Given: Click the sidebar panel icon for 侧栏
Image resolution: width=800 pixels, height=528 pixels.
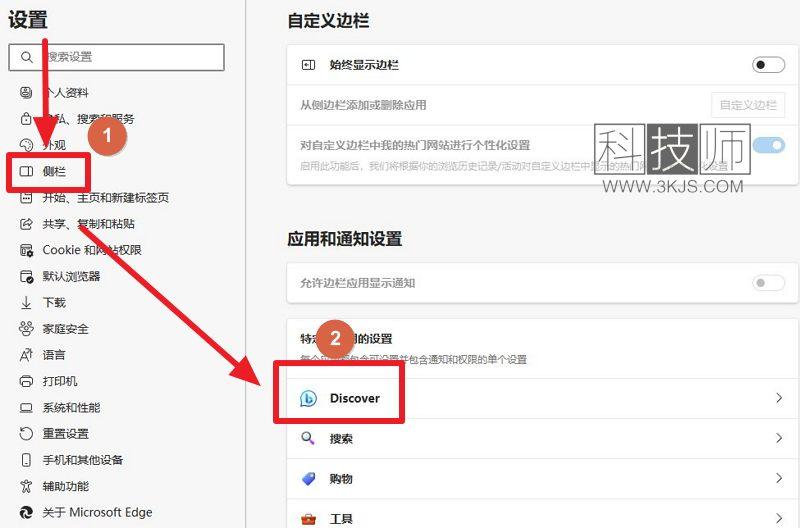Looking at the screenshot, I should pyautogui.click(x=26, y=171).
